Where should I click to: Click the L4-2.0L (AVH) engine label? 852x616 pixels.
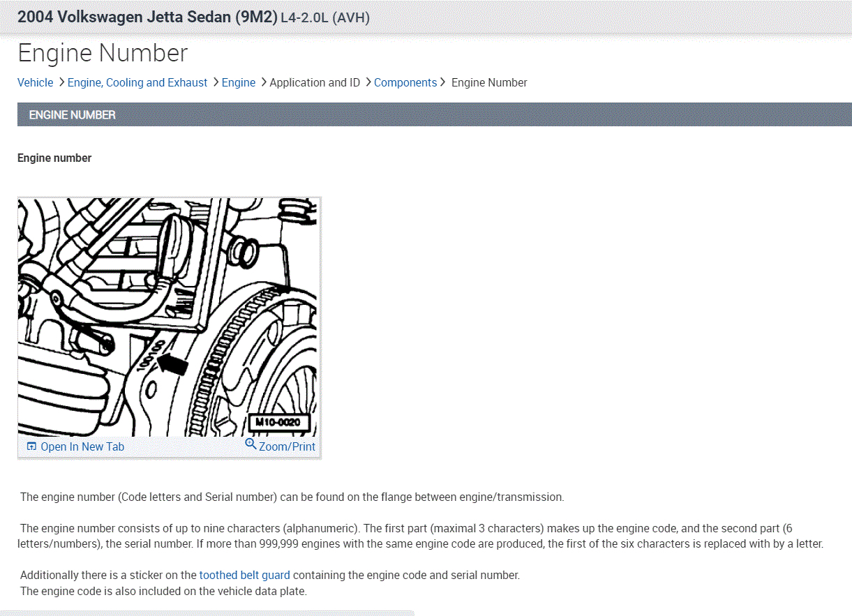[325, 17]
